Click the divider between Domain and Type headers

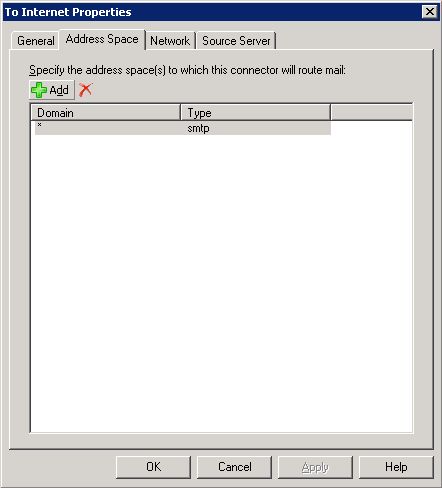pyautogui.click(x=180, y=113)
